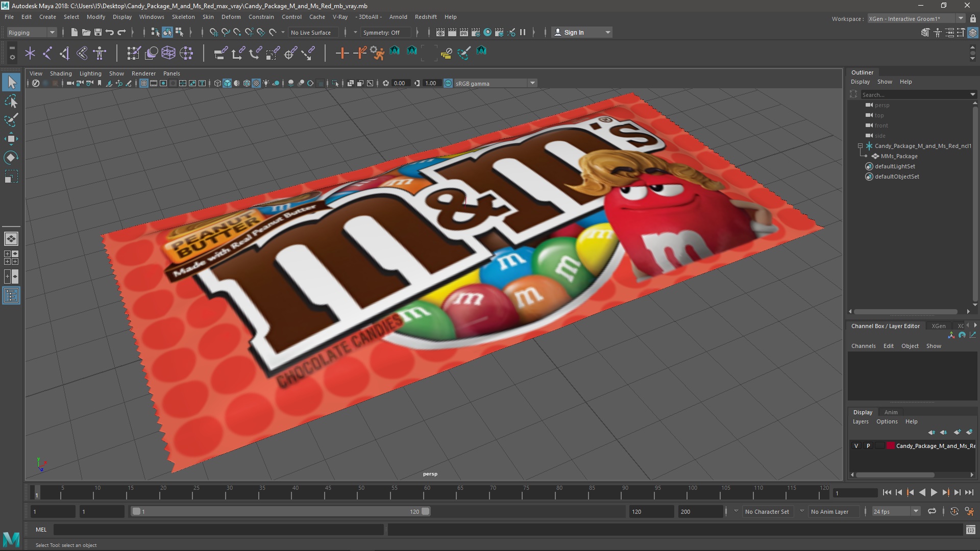Switch to the XGen panel tab
Screen dimensions: 980x551
pyautogui.click(x=938, y=326)
